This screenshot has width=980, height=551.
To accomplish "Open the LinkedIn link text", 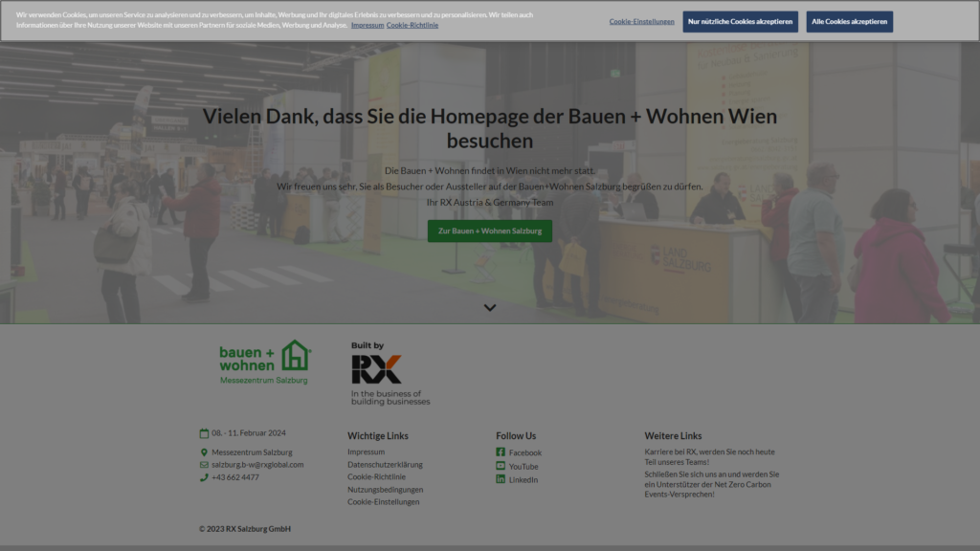I will tap(523, 480).
